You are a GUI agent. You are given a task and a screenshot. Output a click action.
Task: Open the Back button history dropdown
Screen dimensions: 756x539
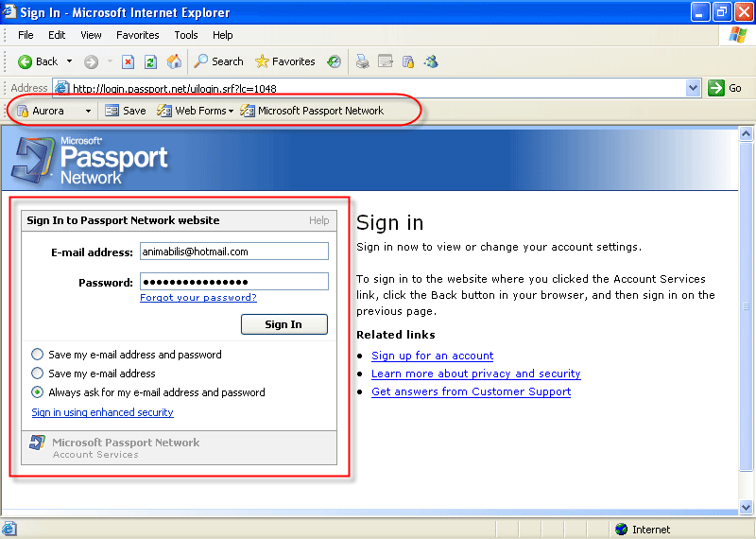[69, 61]
